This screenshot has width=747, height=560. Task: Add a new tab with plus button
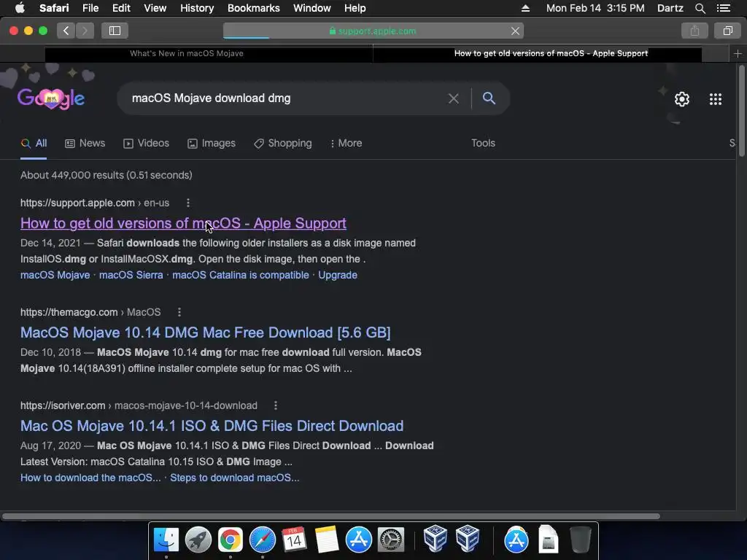pyautogui.click(x=738, y=54)
